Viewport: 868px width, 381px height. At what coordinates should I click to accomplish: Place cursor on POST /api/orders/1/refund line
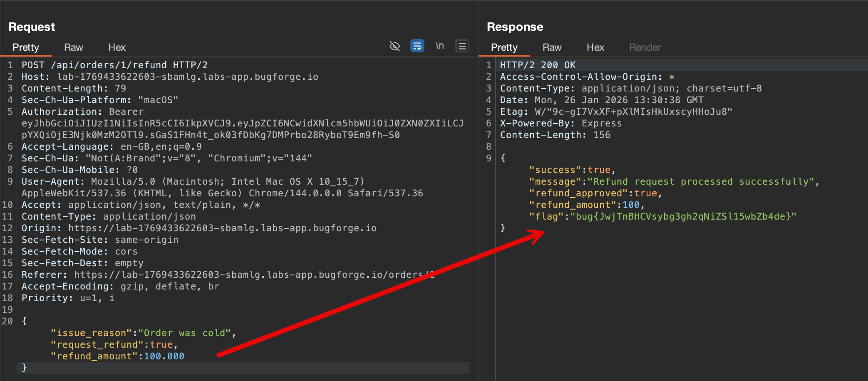point(114,65)
